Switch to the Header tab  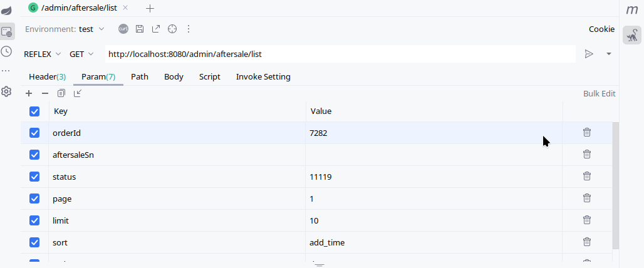[47, 77]
